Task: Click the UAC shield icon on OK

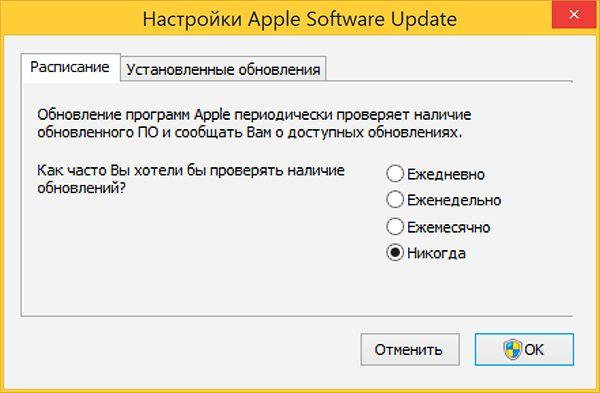Action: (512, 349)
